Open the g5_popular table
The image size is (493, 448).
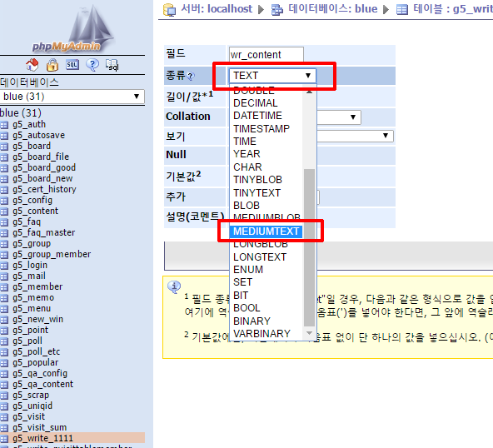pos(36,362)
